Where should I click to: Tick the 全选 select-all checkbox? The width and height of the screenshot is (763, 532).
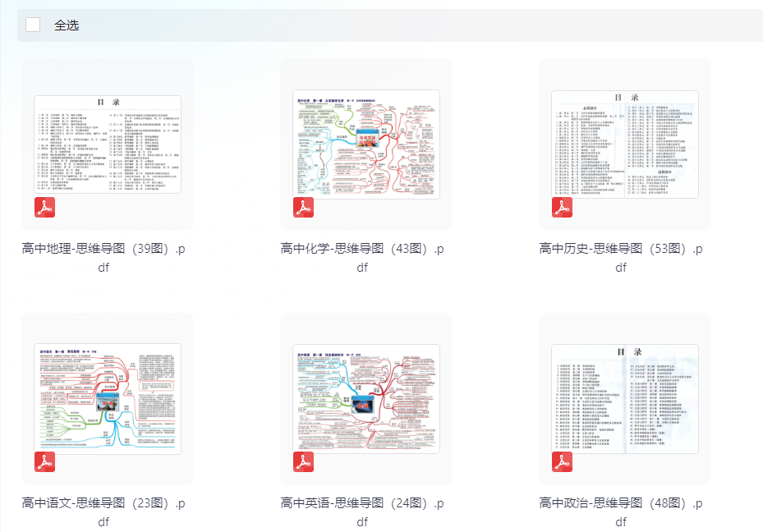point(33,25)
